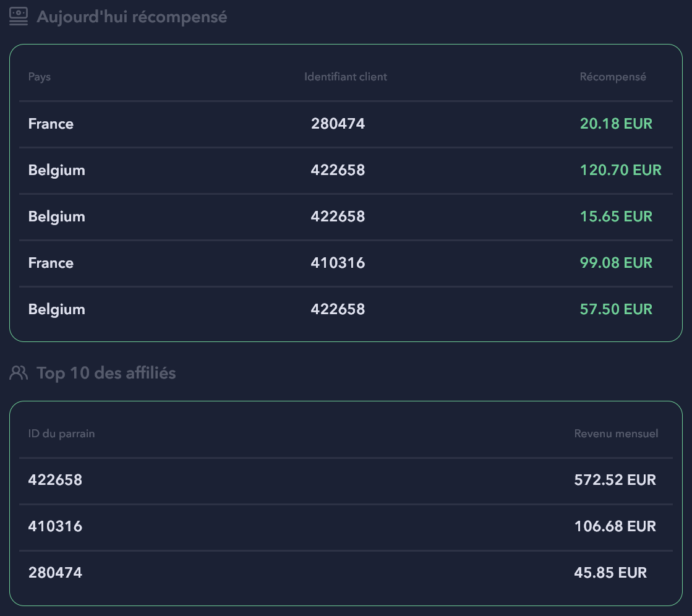Click the ID du parrain column header
Screen dimensions: 692x616
(61, 434)
